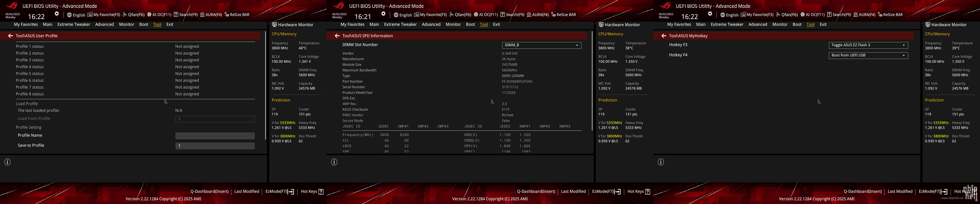Viewport: 980px width, 204px height.
Task: Click the Save to Profile field
Action: coord(215,146)
